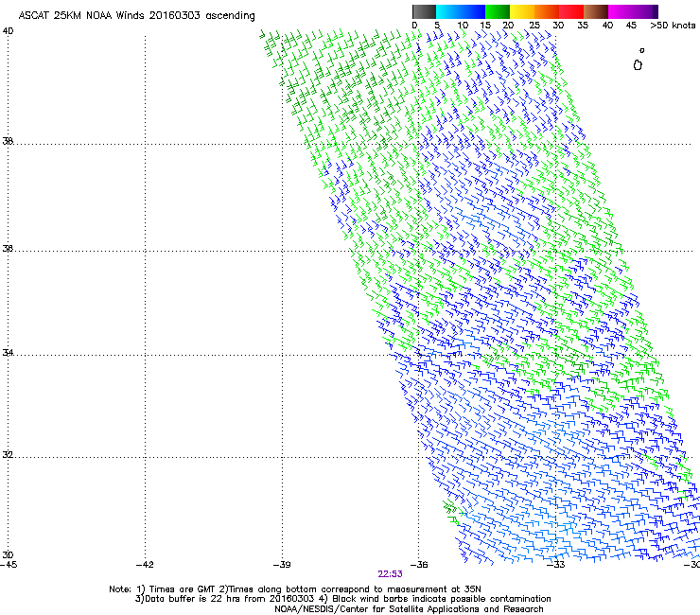This screenshot has height=615, width=700.
Task: Click the '40' latitude axis label
Action: tap(8, 31)
